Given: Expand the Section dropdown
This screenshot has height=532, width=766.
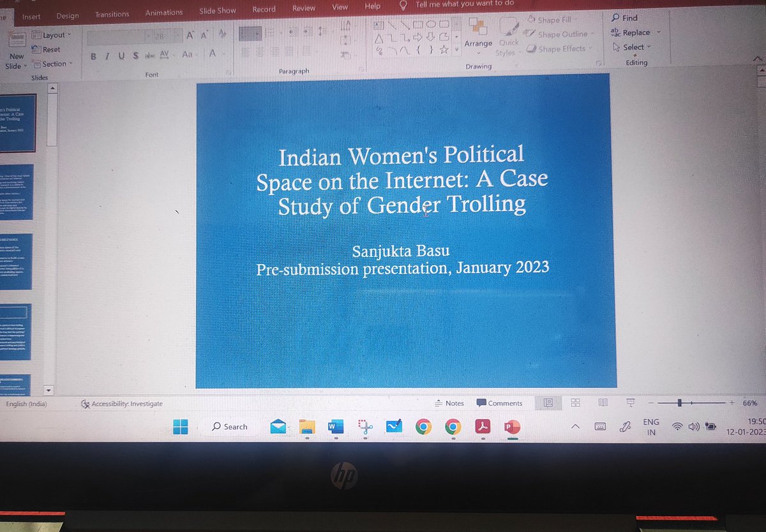Looking at the screenshot, I should click(x=52, y=64).
